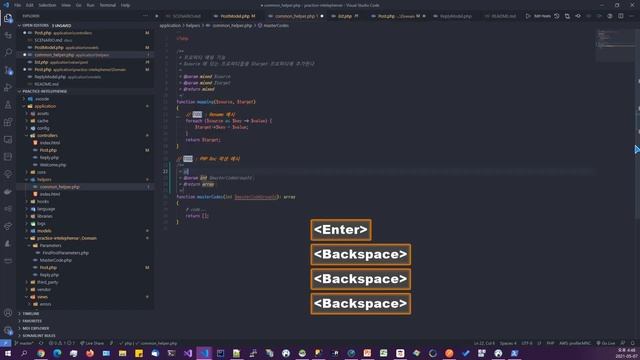Click the line 22 gutter number
640x360 pixels.
165,171
